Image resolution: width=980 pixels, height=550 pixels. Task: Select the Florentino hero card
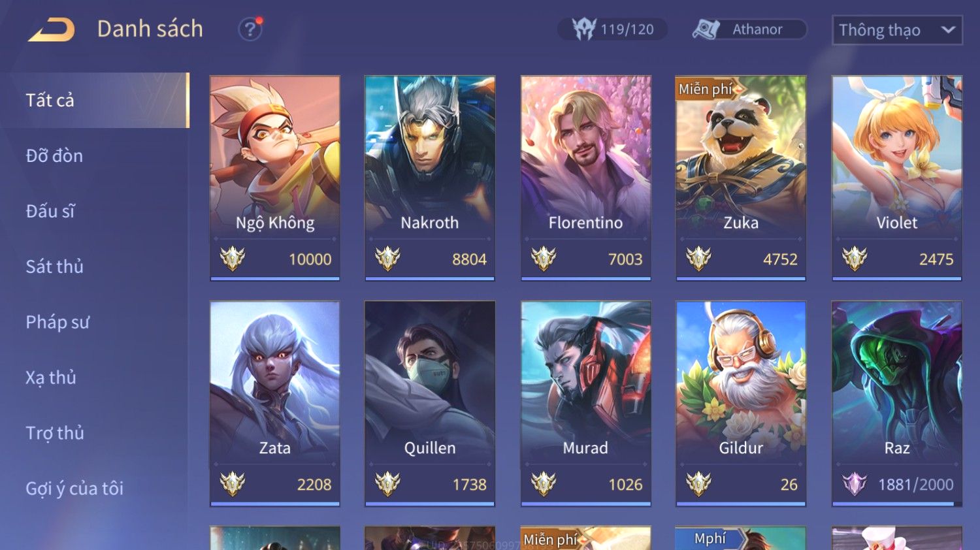pos(585,178)
